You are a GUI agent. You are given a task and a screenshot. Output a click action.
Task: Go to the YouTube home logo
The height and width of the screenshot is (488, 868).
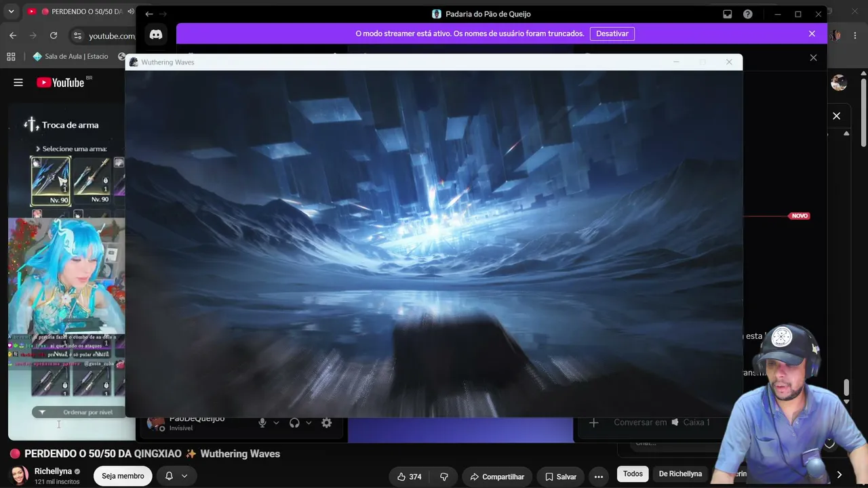pyautogui.click(x=61, y=83)
